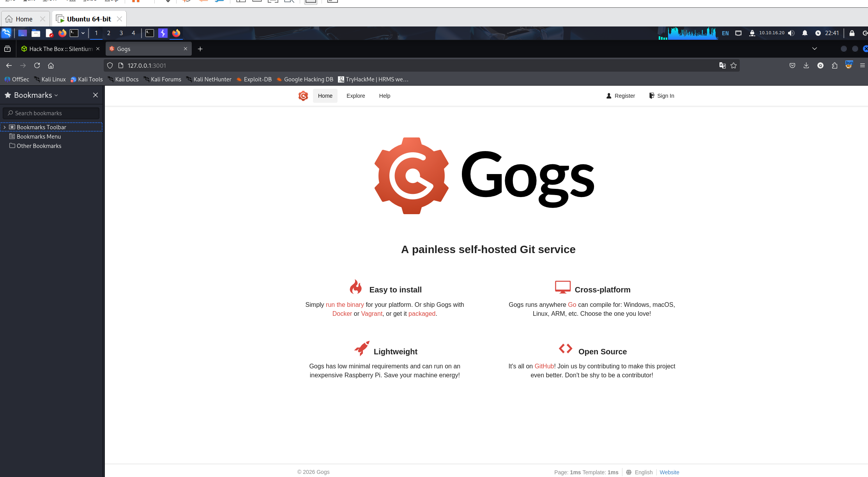Image resolution: width=868 pixels, height=477 pixels.
Task: Open the Kali Tools bookmark
Action: click(x=87, y=79)
